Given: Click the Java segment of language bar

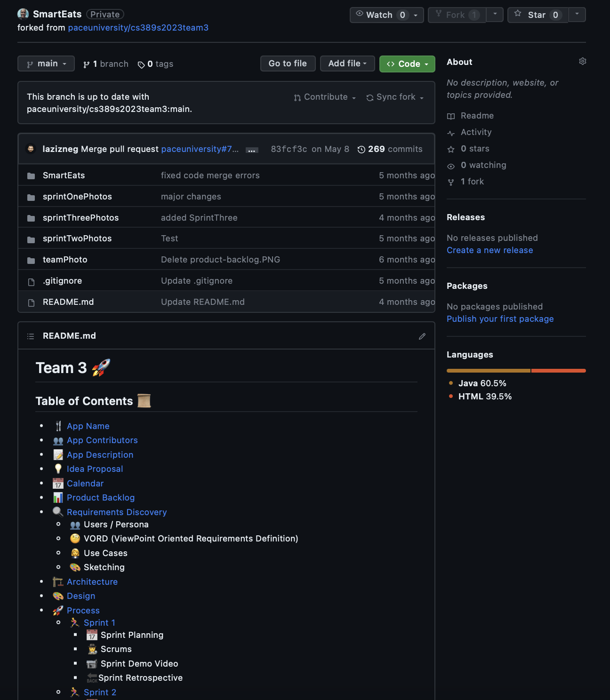Looking at the screenshot, I should [x=488, y=371].
